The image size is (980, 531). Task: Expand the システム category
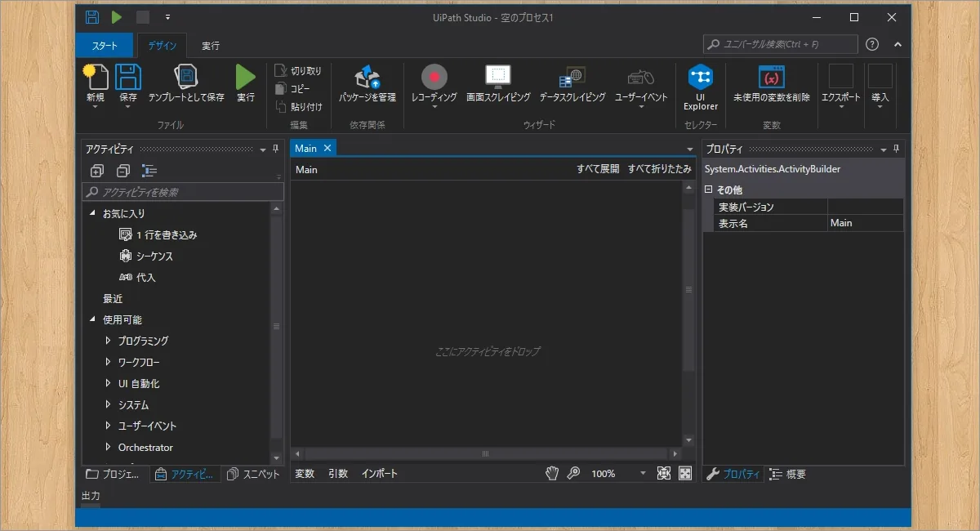(x=108, y=404)
